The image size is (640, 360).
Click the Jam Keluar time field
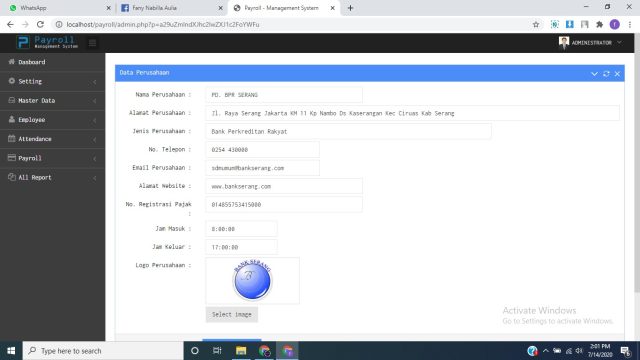(x=241, y=247)
